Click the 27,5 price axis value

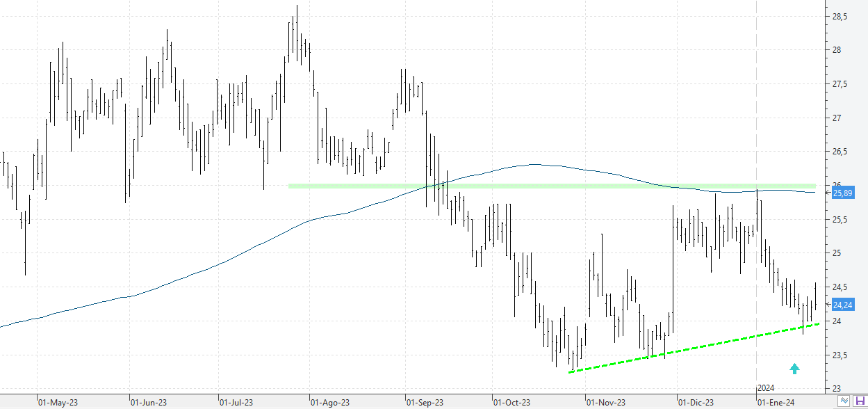pos(841,84)
